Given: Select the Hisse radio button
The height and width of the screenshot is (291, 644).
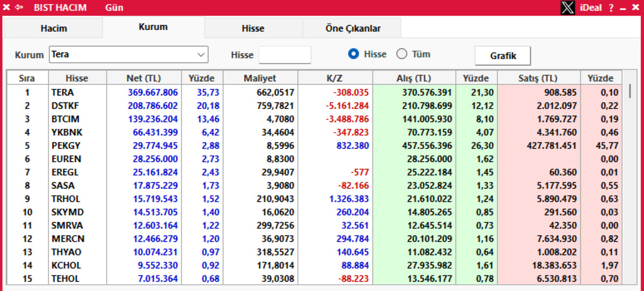Looking at the screenshot, I should tap(353, 54).
